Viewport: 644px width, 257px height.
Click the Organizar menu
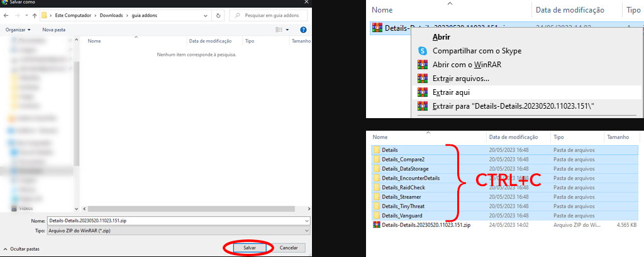point(18,30)
